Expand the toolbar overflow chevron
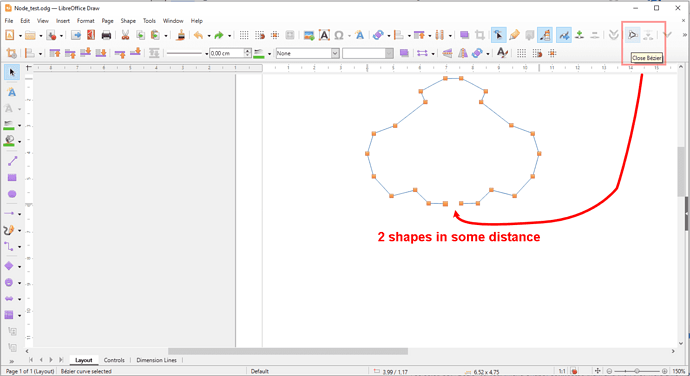The width and height of the screenshot is (690, 376). (x=685, y=35)
